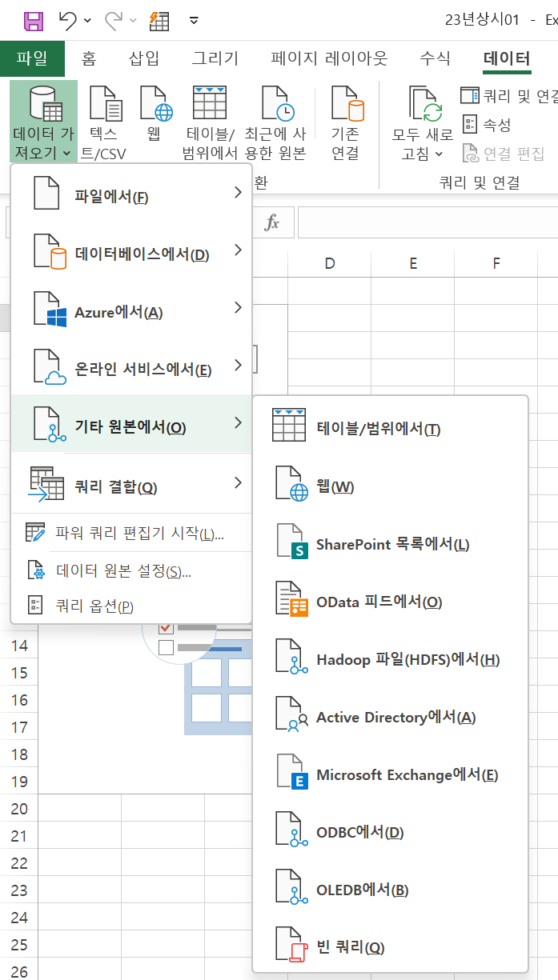
Task: Choose OData 피드에서 option
Action: [x=379, y=602]
